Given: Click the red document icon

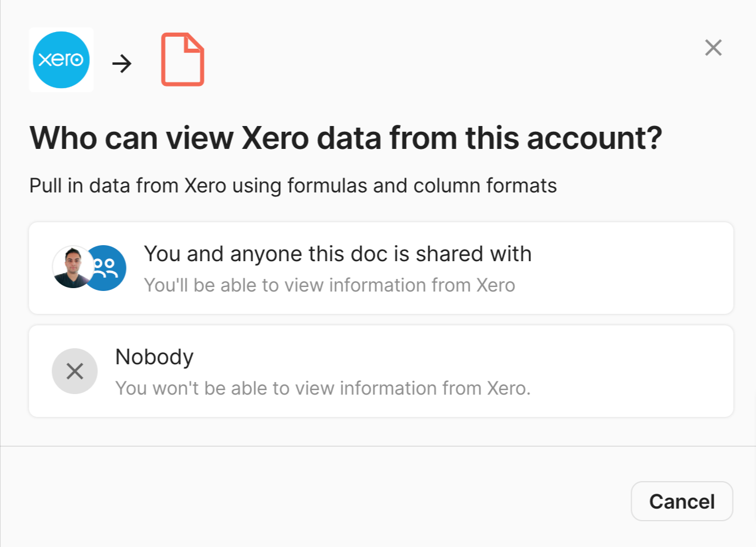Looking at the screenshot, I should click(183, 60).
